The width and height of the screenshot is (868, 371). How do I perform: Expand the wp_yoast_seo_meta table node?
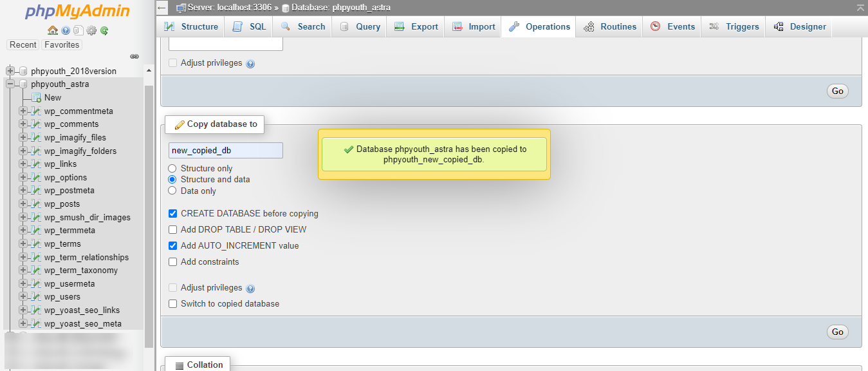click(x=23, y=323)
